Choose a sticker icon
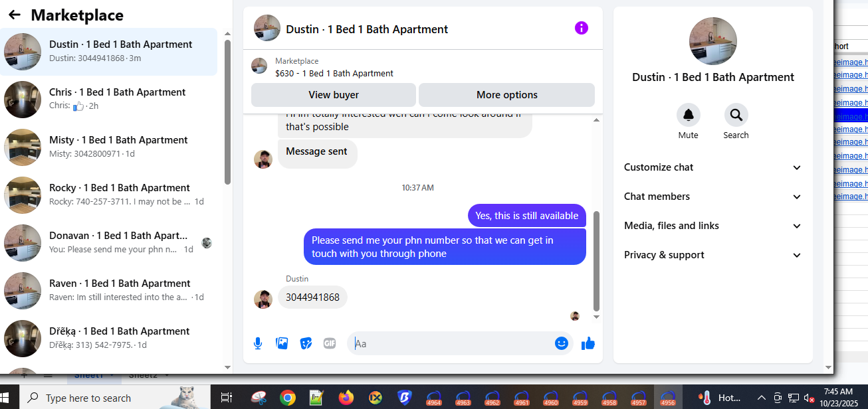The width and height of the screenshot is (868, 409). (306, 343)
